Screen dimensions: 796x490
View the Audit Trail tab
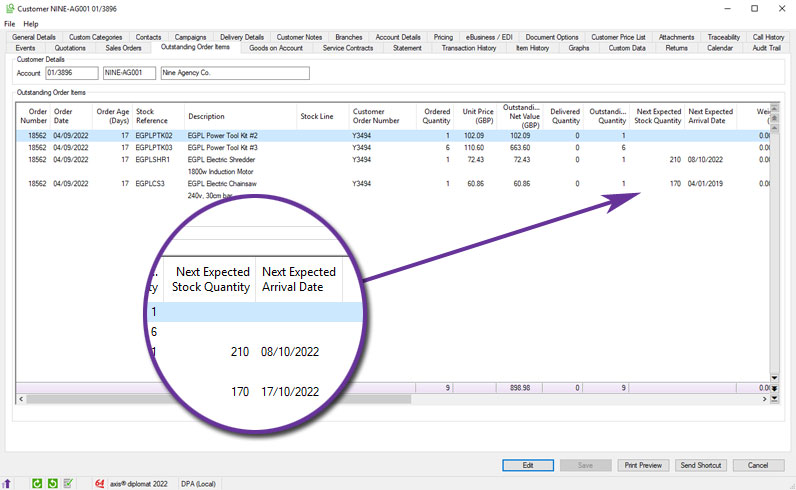point(766,48)
